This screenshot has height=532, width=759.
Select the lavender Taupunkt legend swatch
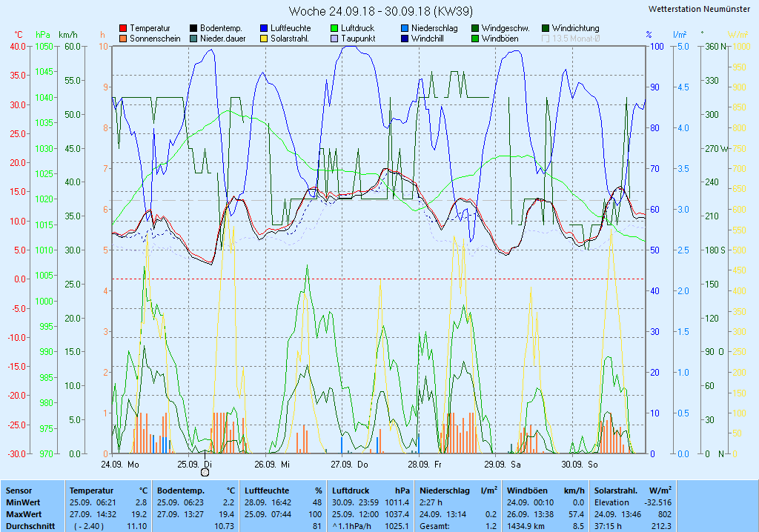[x=334, y=39]
